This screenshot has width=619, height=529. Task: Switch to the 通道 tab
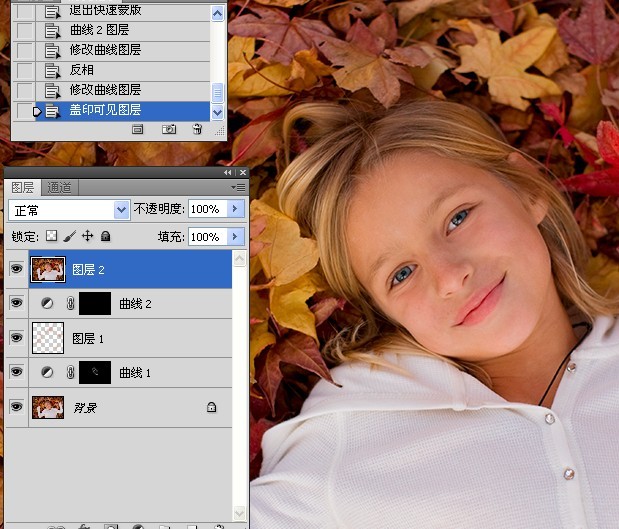point(59,188)
